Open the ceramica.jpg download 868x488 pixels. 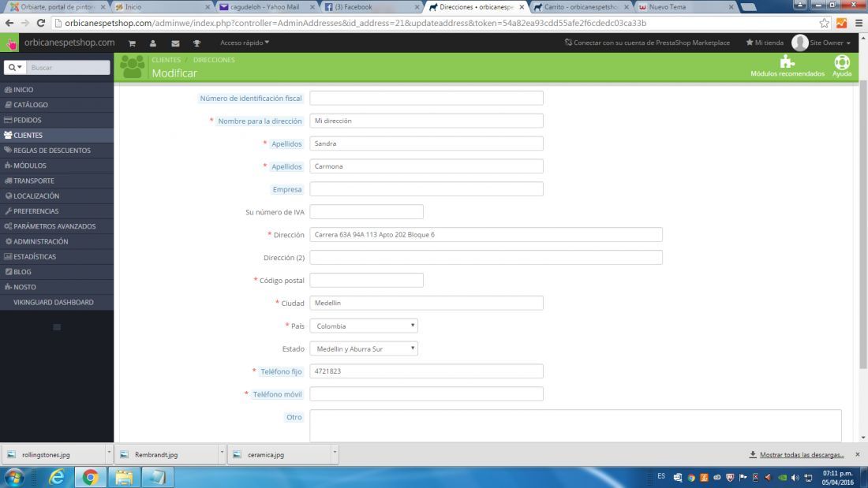pyautogui.click(x=279, y=454)
